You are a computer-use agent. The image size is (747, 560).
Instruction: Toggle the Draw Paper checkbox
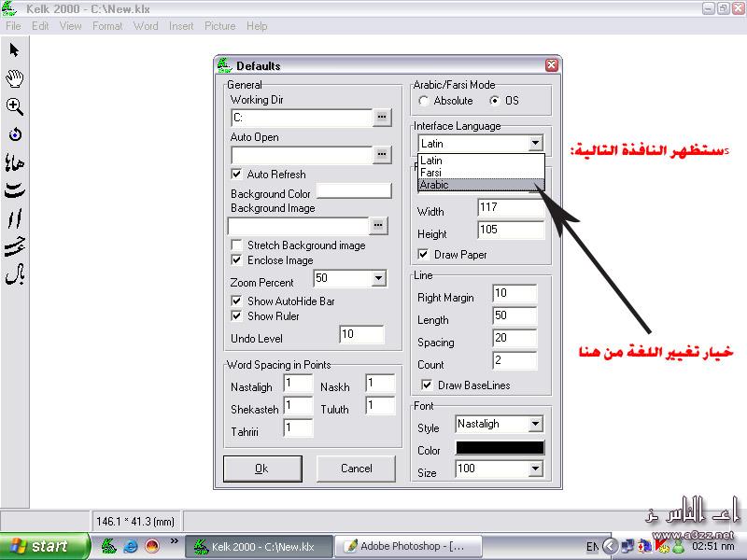pos(423,254)
